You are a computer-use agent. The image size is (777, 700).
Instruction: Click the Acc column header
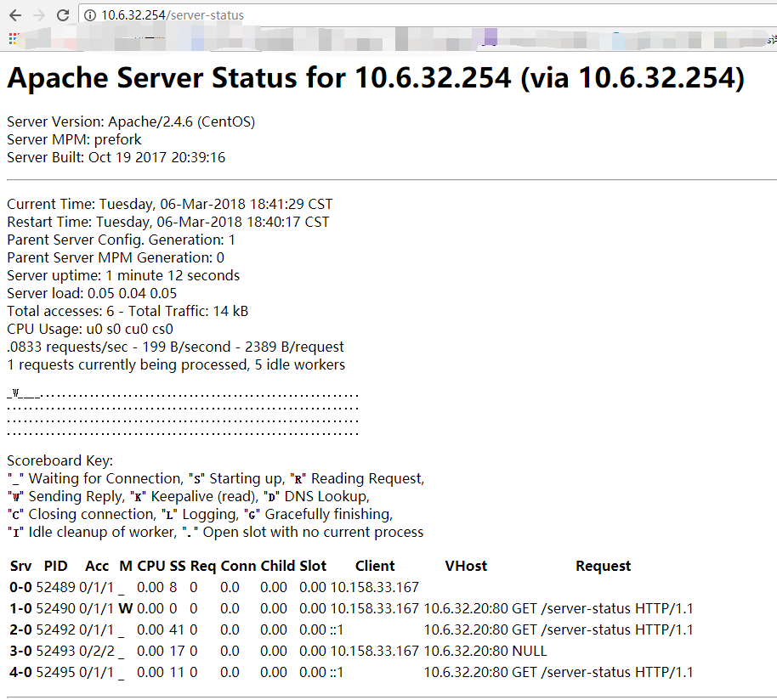(x=97, y=566)
